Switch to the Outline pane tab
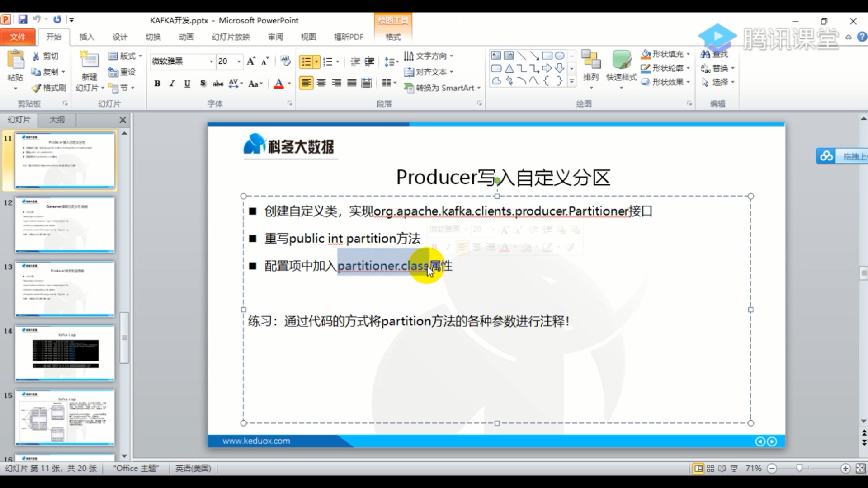868x488 pixels. pyautogui.click(x=57, y=120)
